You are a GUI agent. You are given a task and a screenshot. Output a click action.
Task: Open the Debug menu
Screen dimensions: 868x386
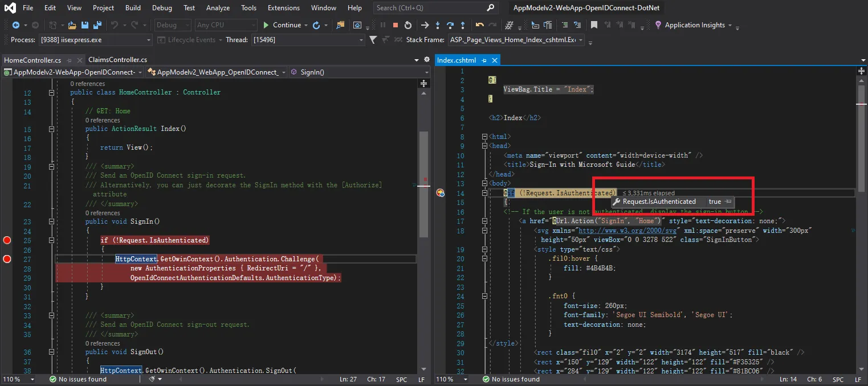(x=162, y=8)
